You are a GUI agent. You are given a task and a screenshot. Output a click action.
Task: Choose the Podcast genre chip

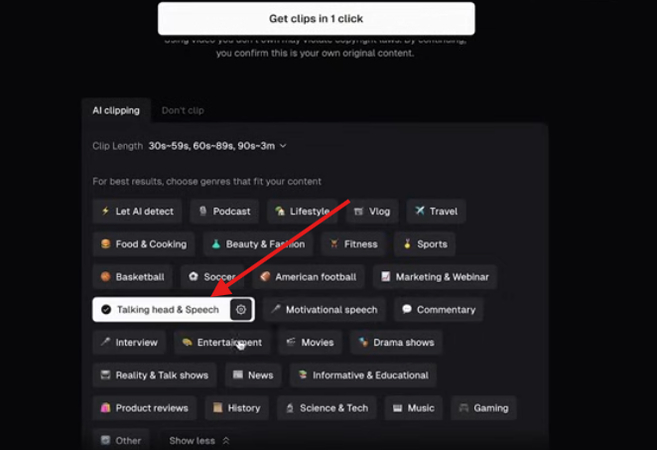(x=224, y=211)
